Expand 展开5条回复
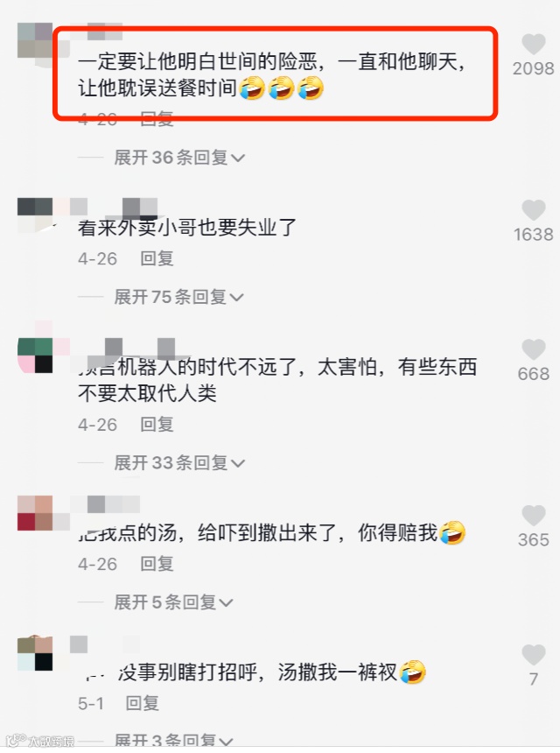This screenshot has width=560, height=753. 174,602
